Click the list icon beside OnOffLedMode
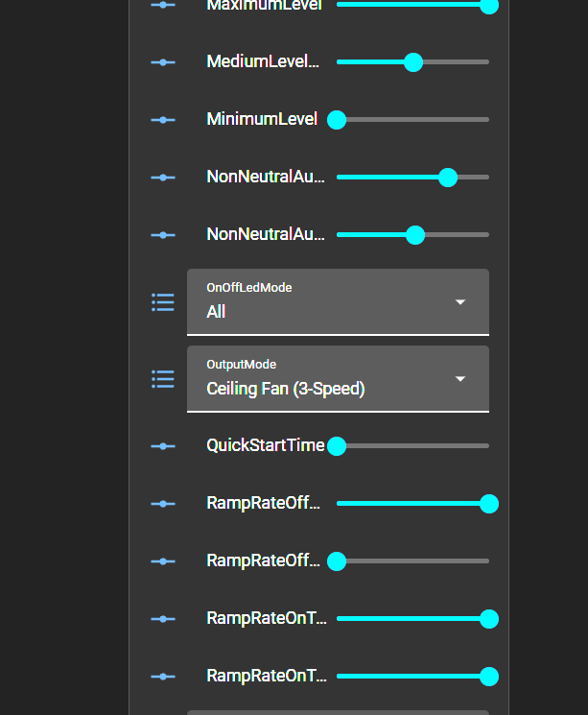Viewport: 588px width, 715px height. coord(163,302)
